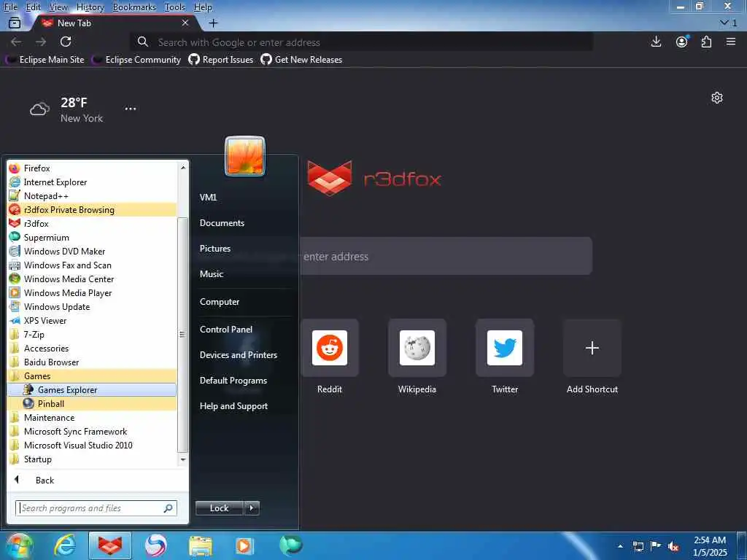Open Eclipse Main Site bookmark
The width and height of the screenshot is (747, 560).
pyautogui.click(x=44, y=60)
